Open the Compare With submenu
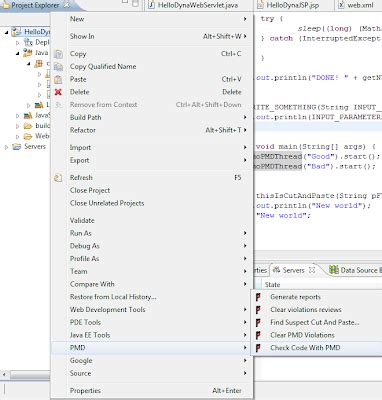 (152, 284)
